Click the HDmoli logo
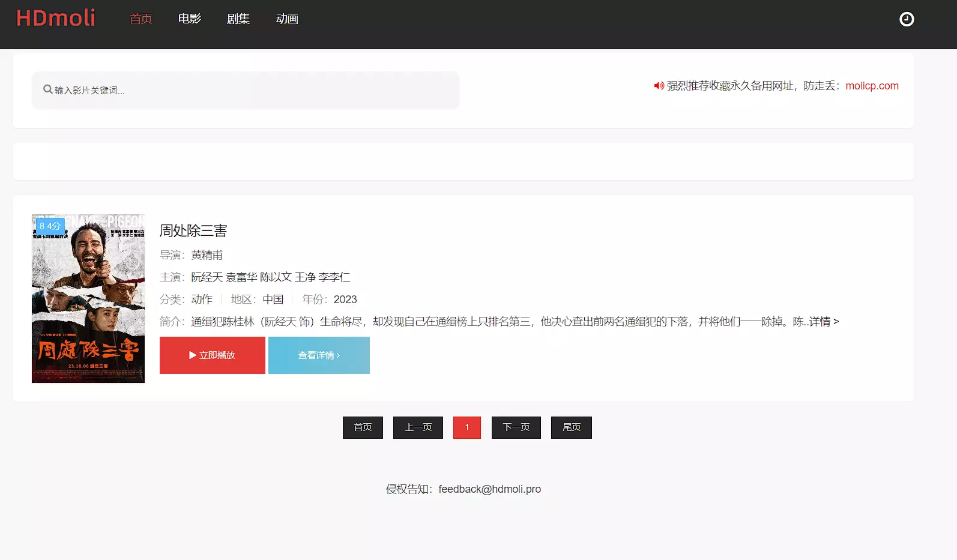 56,18
